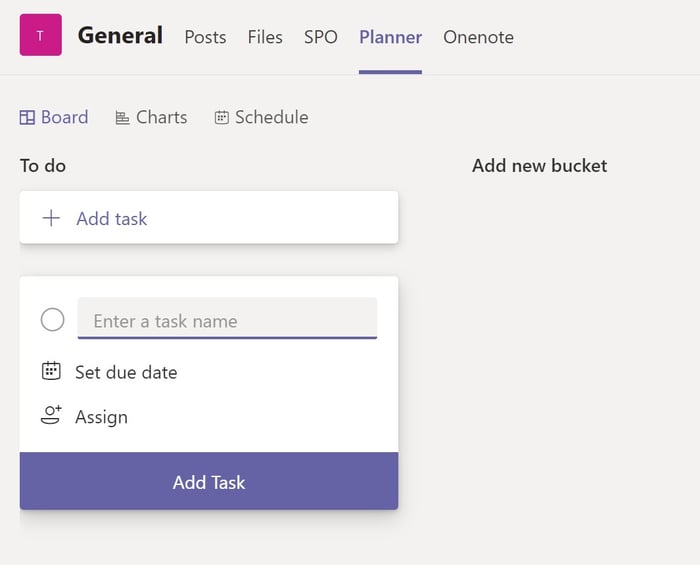Mark the new task complete circle

click(x=52, y=320)
